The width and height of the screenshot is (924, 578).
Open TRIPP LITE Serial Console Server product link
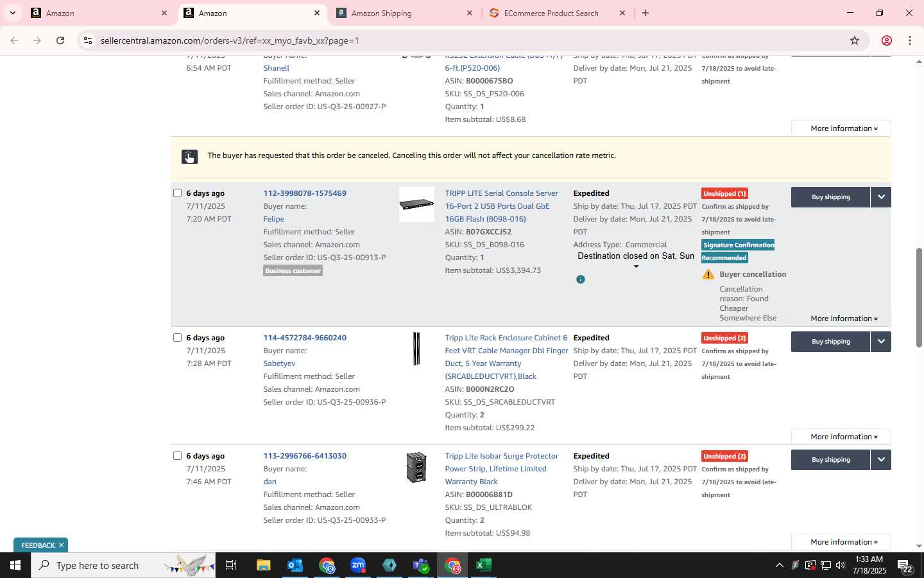click(x=501, y=206)
